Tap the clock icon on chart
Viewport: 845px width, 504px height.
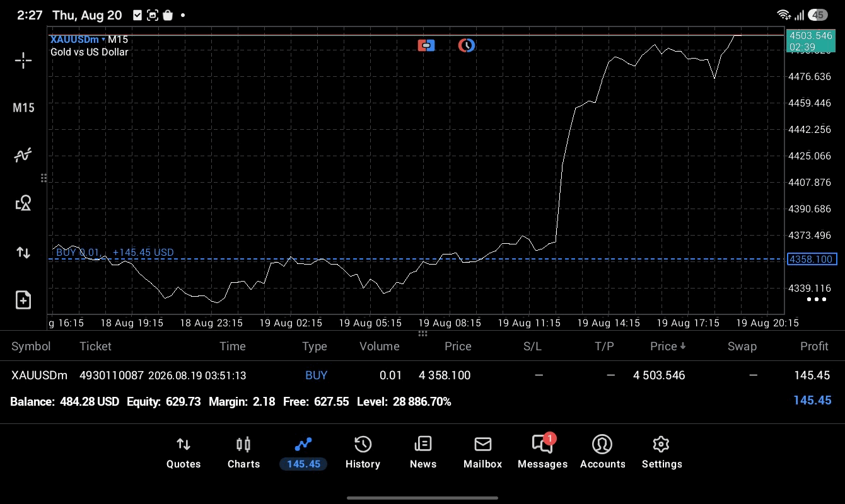467,45
